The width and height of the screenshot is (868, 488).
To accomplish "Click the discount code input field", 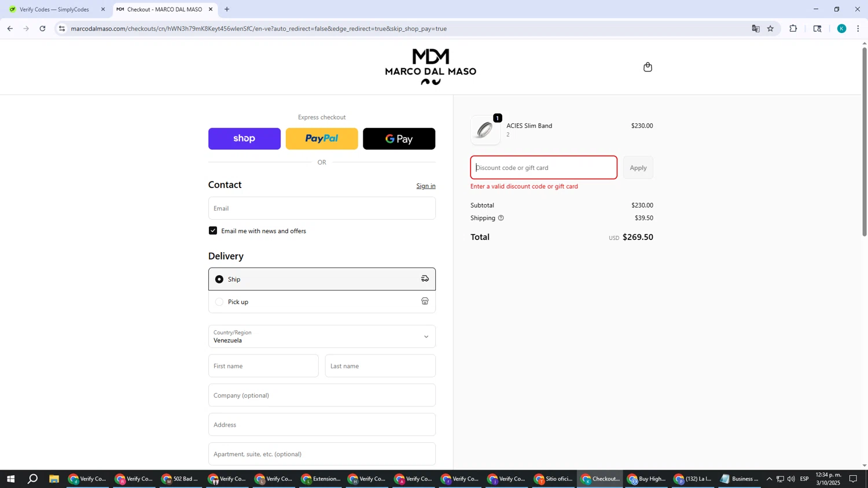I will point(543,168).
